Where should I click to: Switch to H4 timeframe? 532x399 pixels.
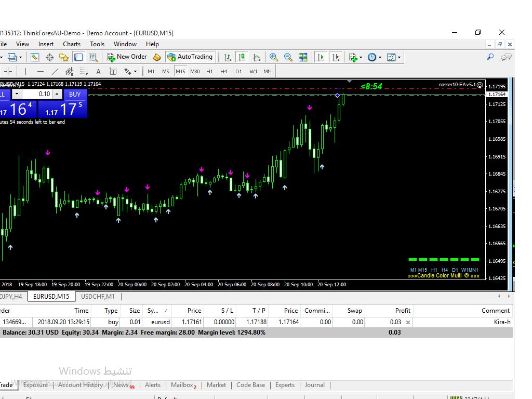pos(223,71)
